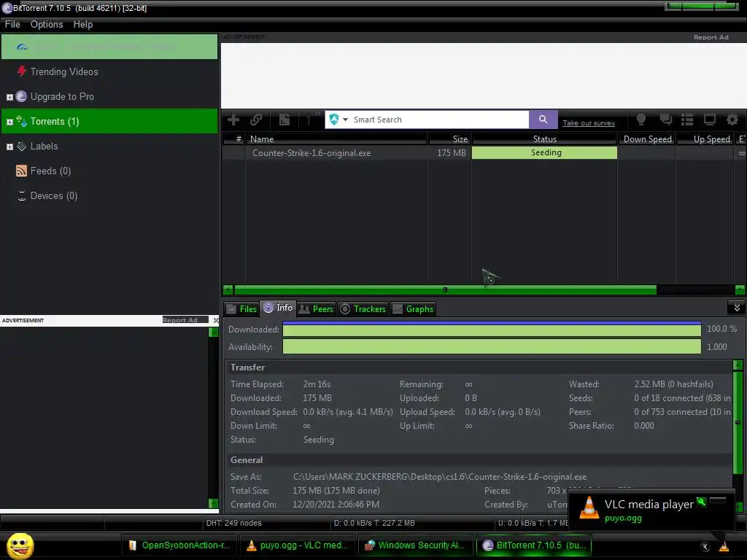The width and height of the screenshot is (747, 560).
Task: Select Labels in the sidebar
Action: click(44, 146)
